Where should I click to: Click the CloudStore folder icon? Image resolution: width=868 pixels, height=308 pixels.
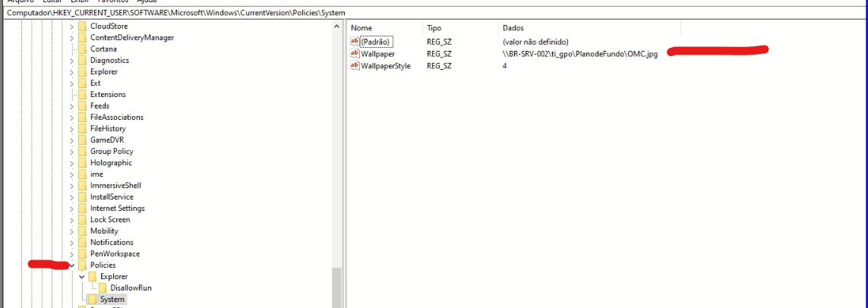(x=82, y=26)
